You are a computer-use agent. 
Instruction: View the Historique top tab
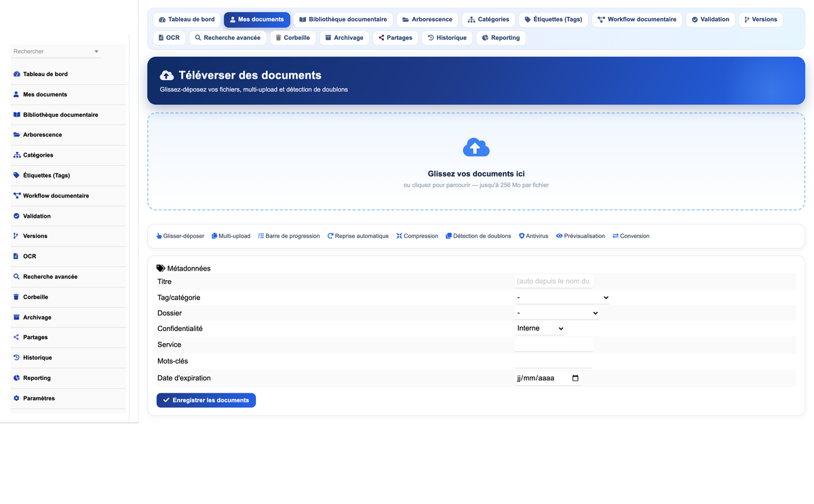(x=447, y=38)
